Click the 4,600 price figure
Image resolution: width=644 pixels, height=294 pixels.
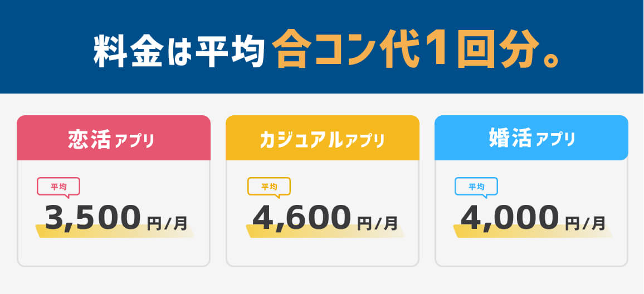coord(302,218)
